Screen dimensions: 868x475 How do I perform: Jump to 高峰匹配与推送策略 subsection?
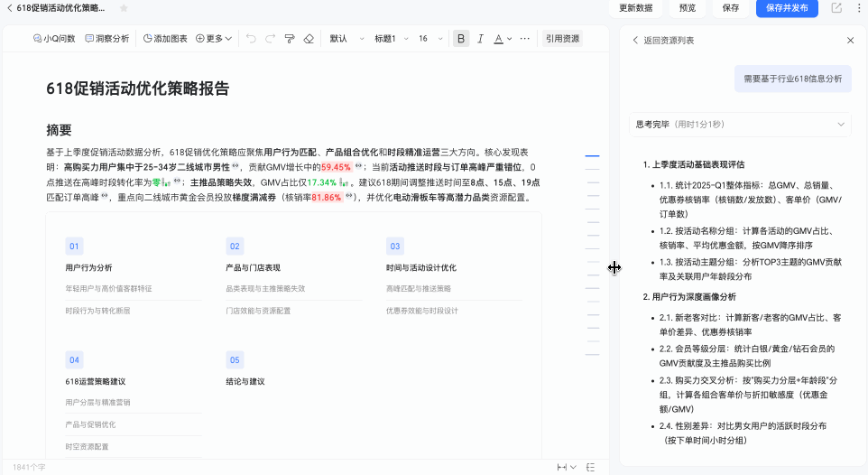pos(419,289)
